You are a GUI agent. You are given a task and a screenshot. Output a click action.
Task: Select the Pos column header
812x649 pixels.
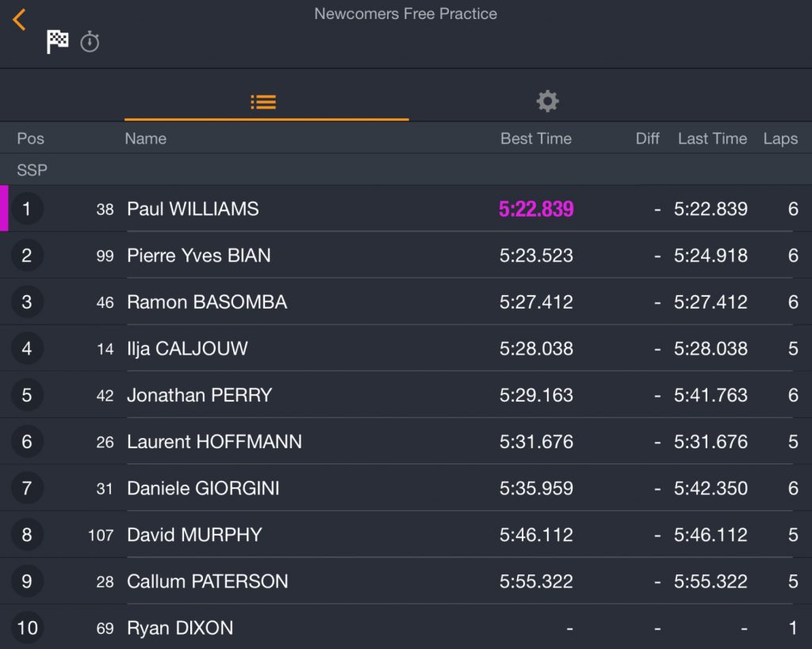pyautogui.click(x=31, y=138)
